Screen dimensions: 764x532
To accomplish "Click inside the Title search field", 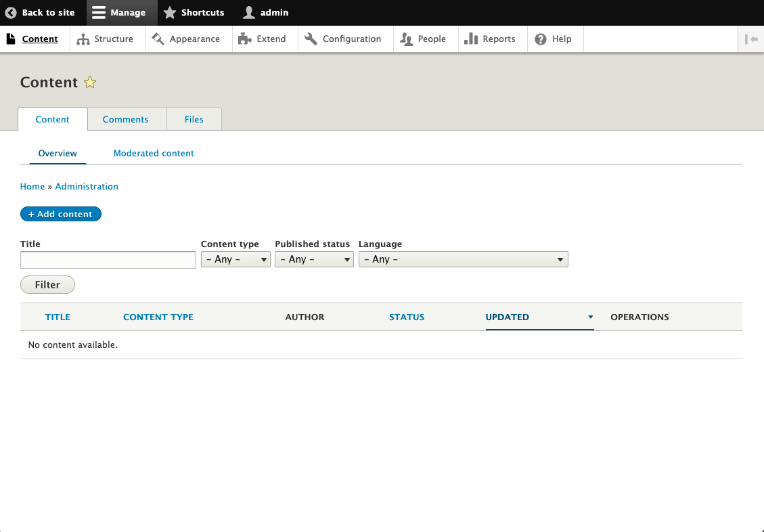I will (x=108, y=259).
